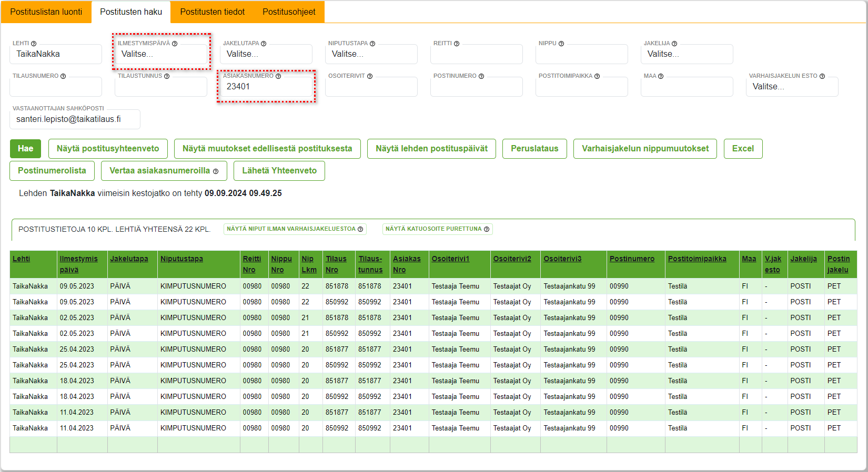868x472 pixels.
Task: Click help icon beside NIPPU label
Action: click(561, 44)
